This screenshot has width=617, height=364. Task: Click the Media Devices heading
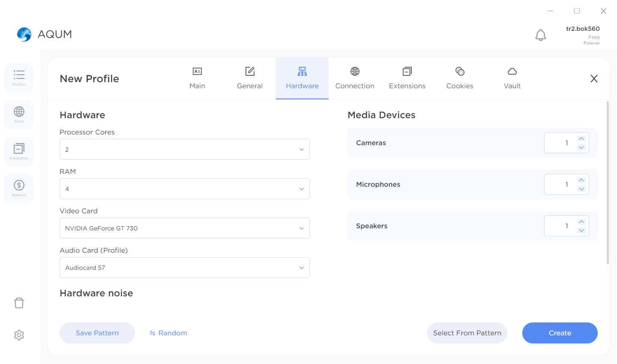tap(381, 115)
